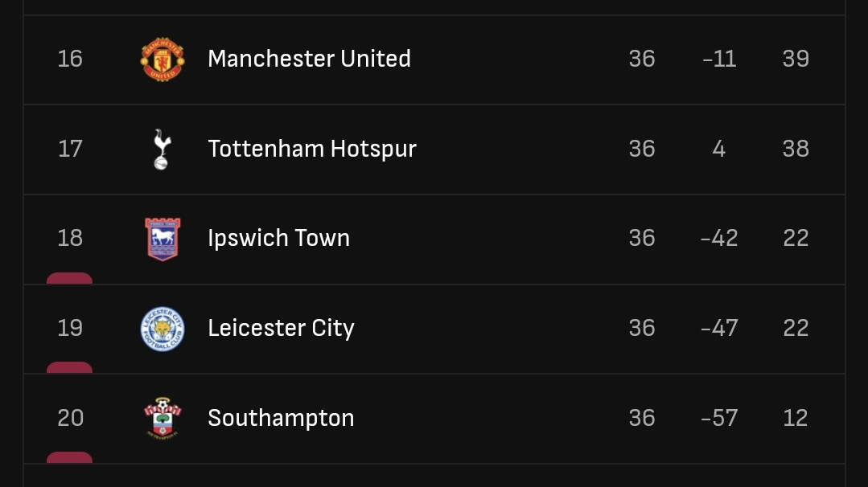Click Leicester City's -47 goal difference
The height and width of the screenshot is (487, 868).
pyautogui.click(x=718, y=328)
